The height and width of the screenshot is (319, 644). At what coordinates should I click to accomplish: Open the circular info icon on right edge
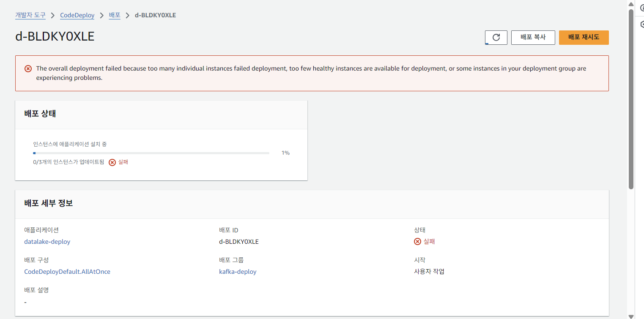642,8
